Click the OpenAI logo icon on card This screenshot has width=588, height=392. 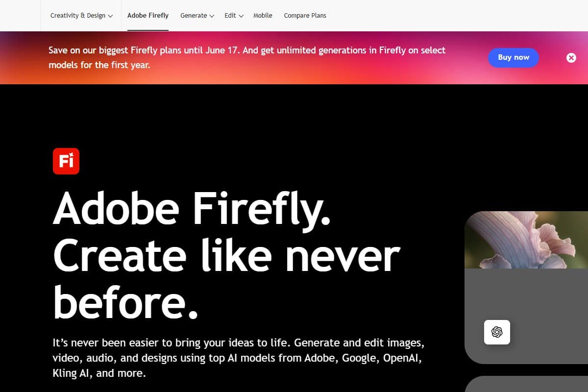[497, 332]
